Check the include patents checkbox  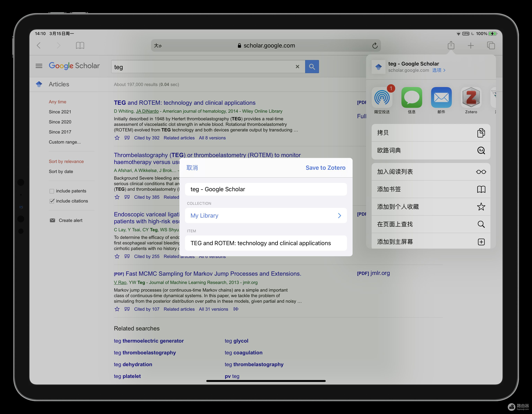tap(52, 191)
